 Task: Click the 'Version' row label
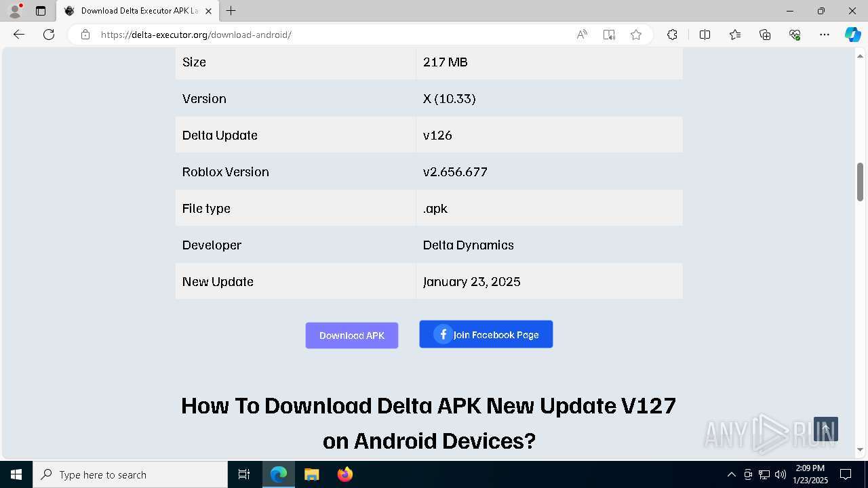click(204, 98)
